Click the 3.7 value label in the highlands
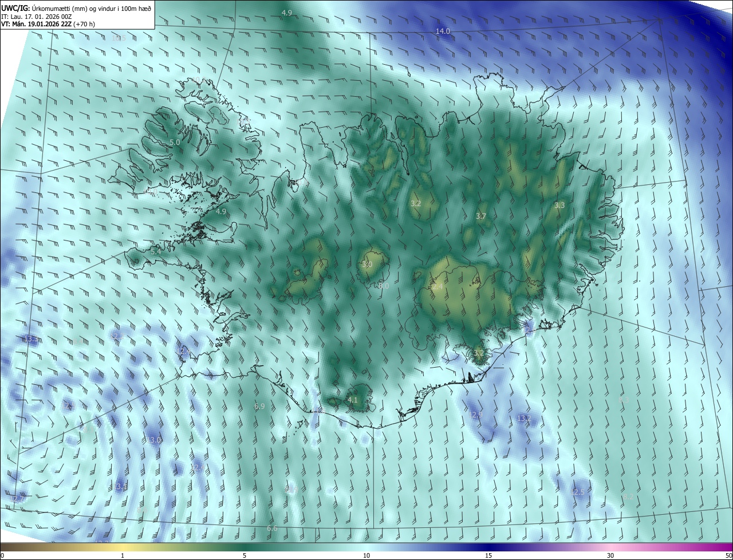 coord(481,216)
